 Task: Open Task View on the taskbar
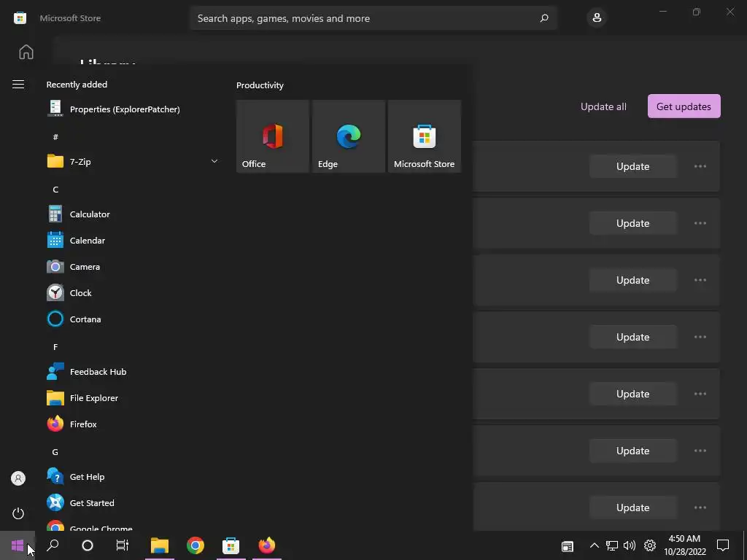coord(123,545)
